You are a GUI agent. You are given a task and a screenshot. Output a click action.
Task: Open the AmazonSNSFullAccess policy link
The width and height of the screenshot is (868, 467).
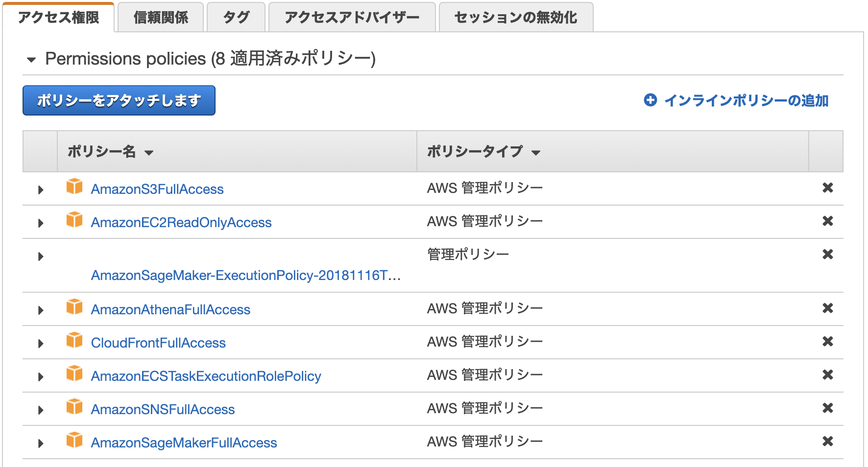[x=163, y=409]
